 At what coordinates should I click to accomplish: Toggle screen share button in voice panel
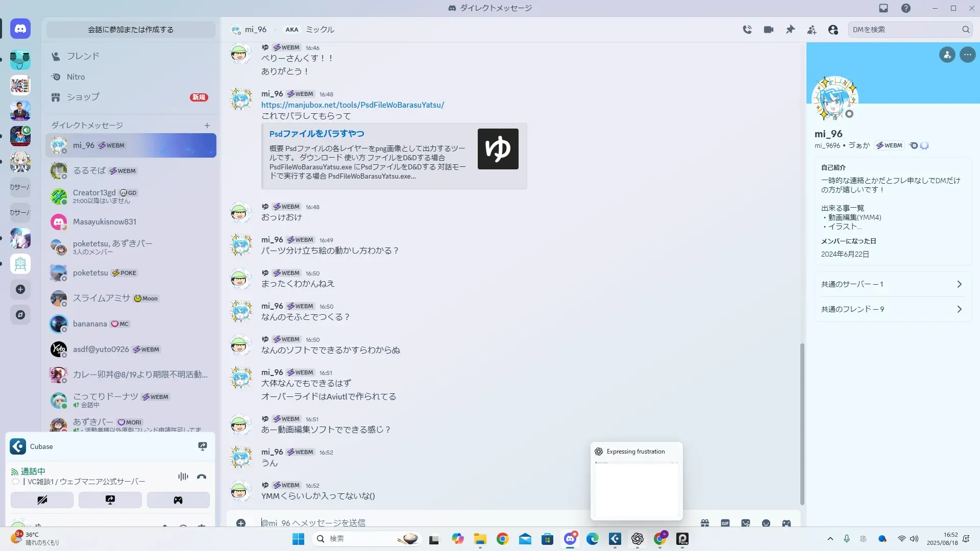(110, 500)
